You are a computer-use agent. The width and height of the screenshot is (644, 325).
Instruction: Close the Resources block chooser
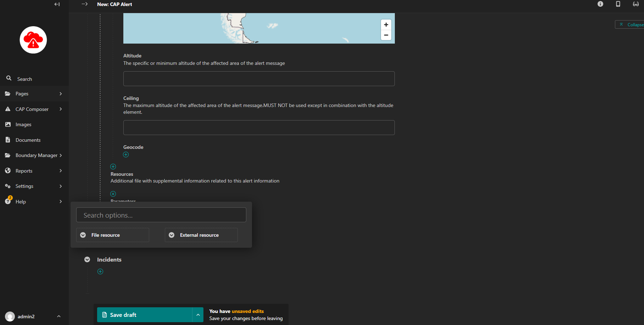pyautogui.click(x=113, y=194)
